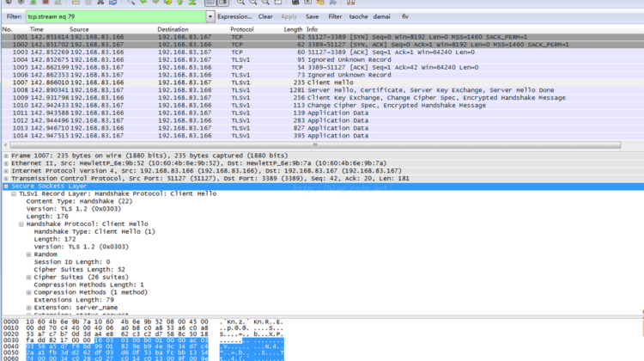The image size is (644, 361).
Task: Open the Expression... filter builder
Action: pyautogui.click(x=234, y=16)
